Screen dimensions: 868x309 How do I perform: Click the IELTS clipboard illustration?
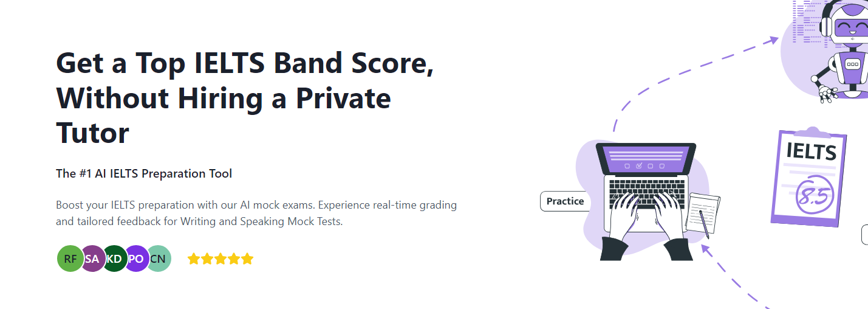click(808, 176)
